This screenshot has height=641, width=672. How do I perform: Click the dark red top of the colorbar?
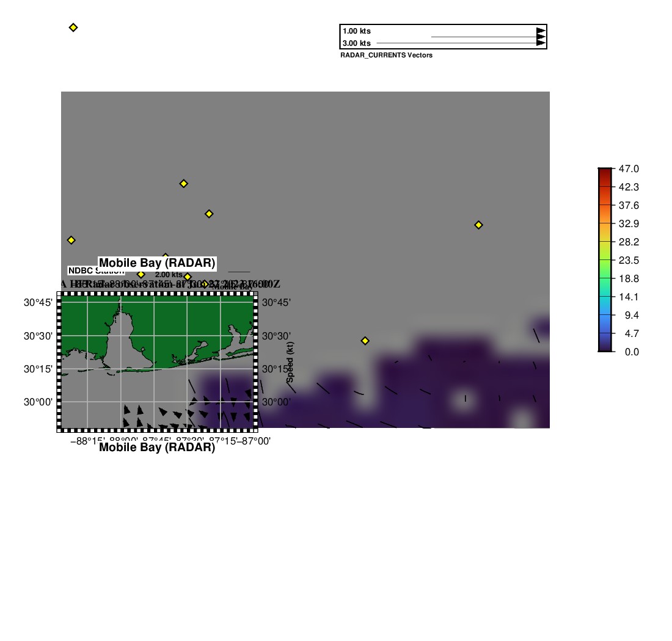tap(605, 172)
